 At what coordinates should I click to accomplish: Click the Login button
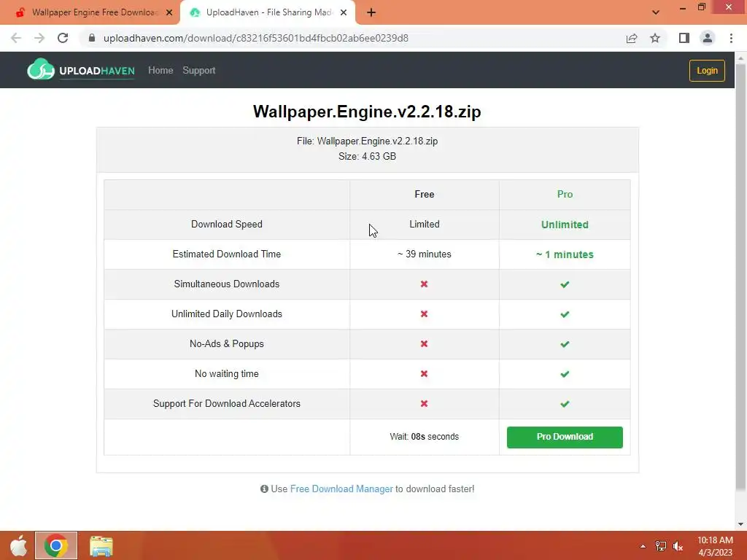click(x=707, y=71)
